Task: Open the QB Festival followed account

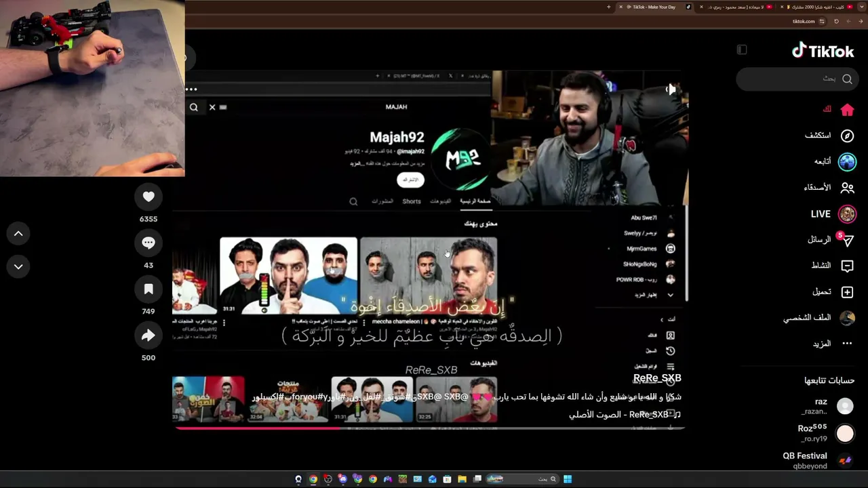Action: coord(818,461)
